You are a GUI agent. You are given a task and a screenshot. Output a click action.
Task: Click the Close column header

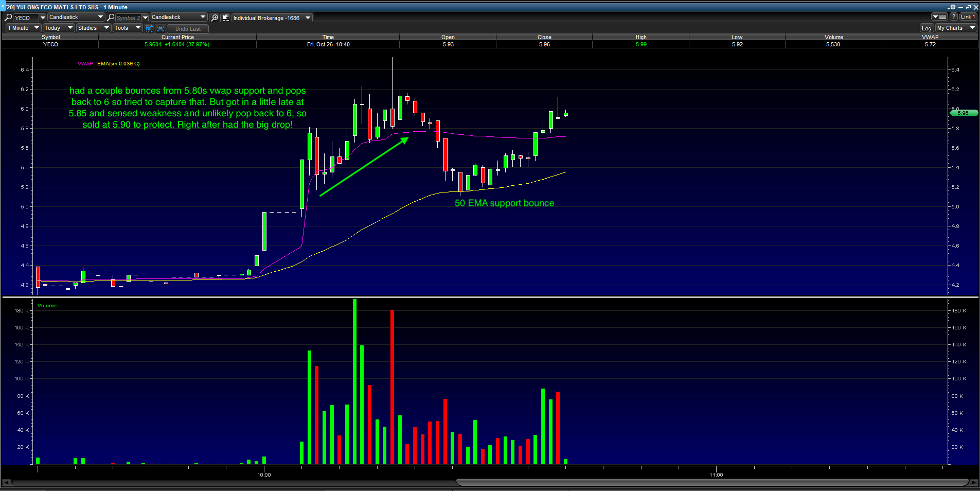544,37
